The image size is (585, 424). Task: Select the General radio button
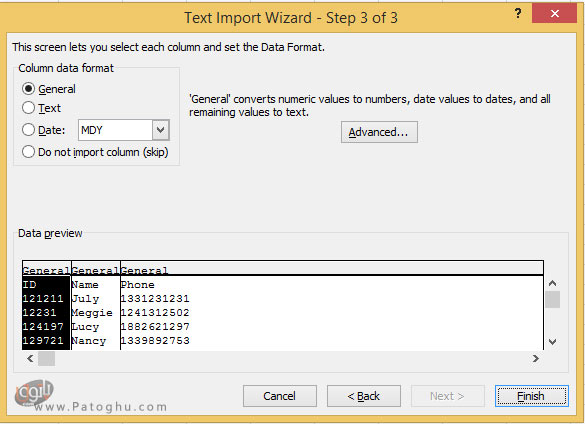pos(28,89)
